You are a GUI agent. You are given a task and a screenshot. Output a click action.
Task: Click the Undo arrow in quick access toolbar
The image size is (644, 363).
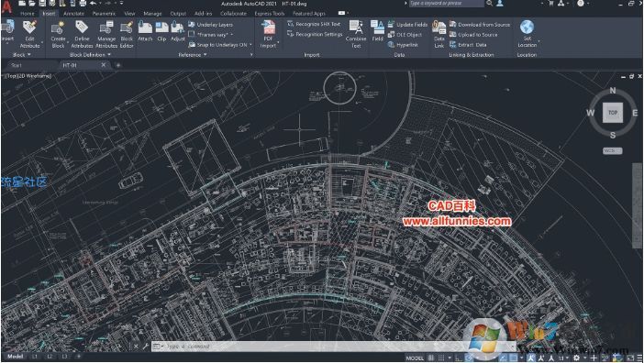(94, 4)
